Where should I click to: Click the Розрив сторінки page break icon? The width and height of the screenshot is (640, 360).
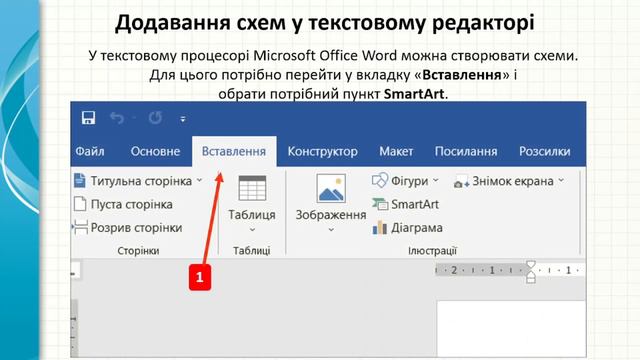[80, 227]
